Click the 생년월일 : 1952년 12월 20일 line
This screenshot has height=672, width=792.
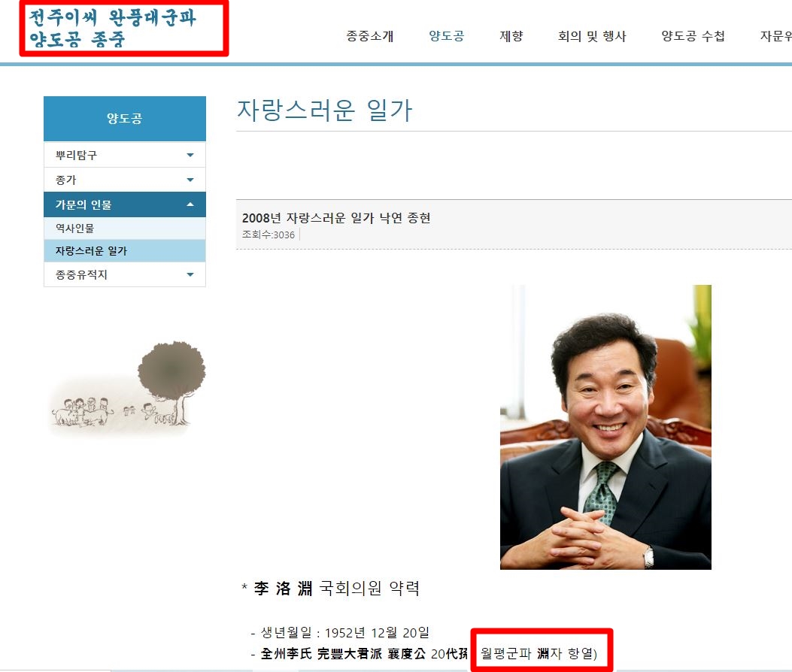pyautogui.click(x=341, y=633)
